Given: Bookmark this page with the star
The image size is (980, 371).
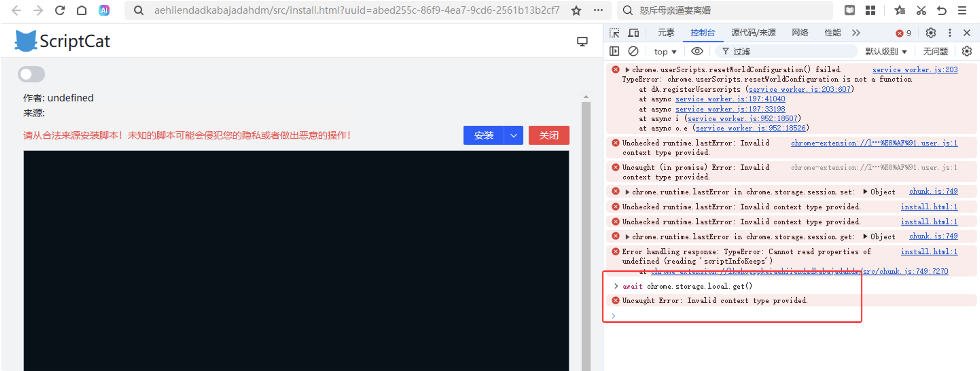Looking at the screenshot, I should coord(576,10).
